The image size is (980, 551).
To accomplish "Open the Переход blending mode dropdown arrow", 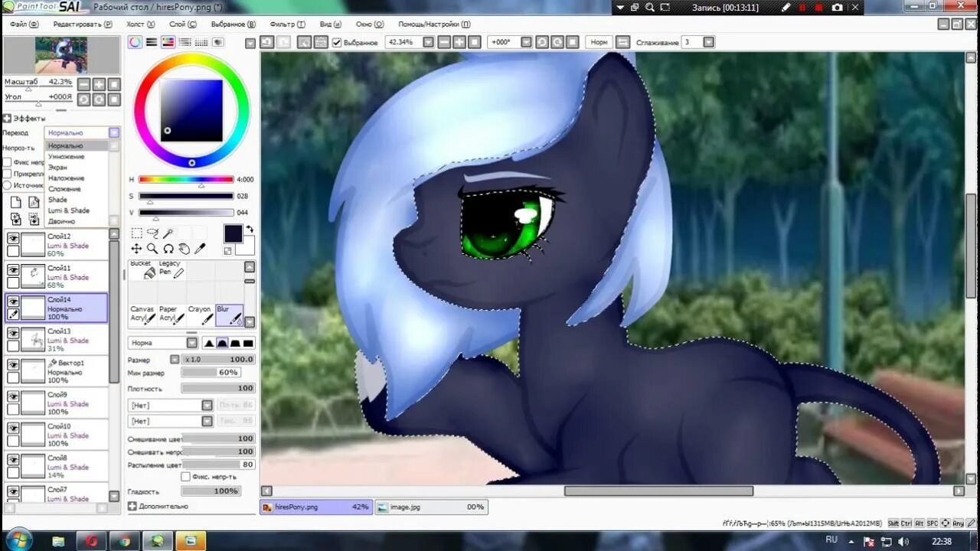I will 114,132.
